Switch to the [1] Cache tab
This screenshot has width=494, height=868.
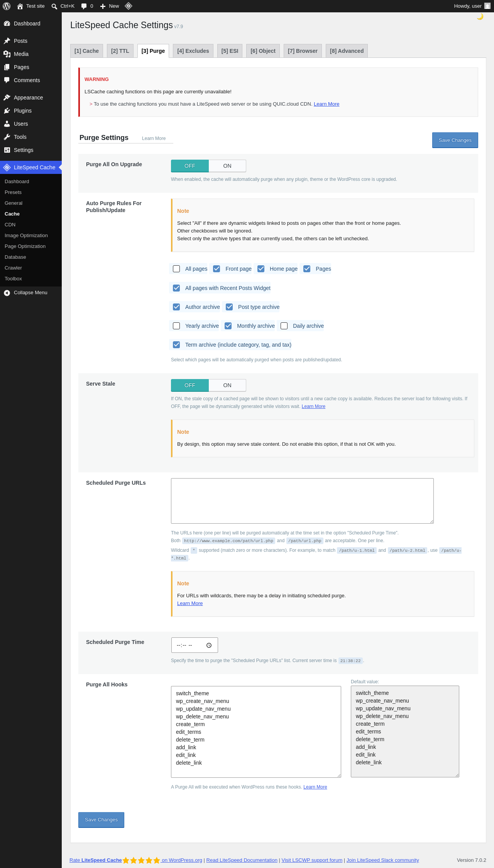click(x=86, y=51)
